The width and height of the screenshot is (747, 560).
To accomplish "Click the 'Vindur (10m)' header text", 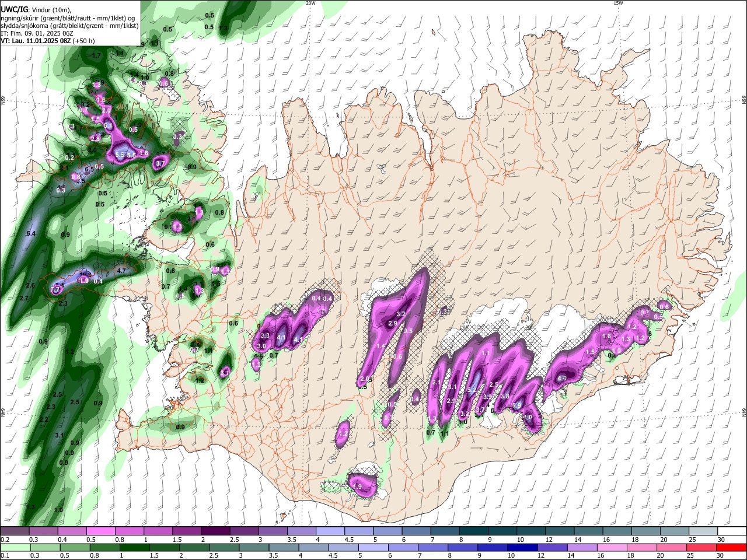I will tap(51, 10).
